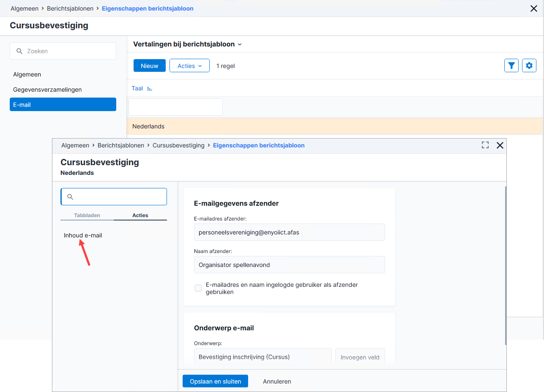Switch to the Tabbladen tab

(x=87, y=215)
